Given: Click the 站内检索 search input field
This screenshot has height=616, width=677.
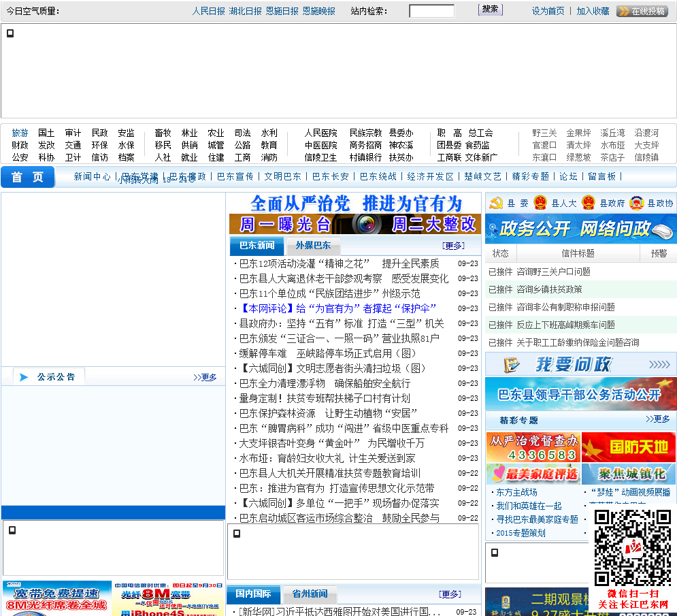Looking at the screenshot, I should (431, 11).
